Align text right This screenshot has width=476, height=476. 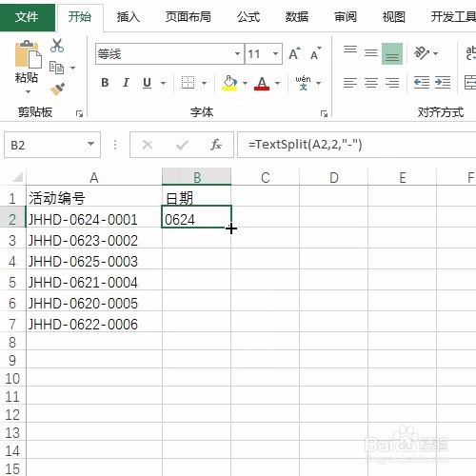(x=392, y=83)
